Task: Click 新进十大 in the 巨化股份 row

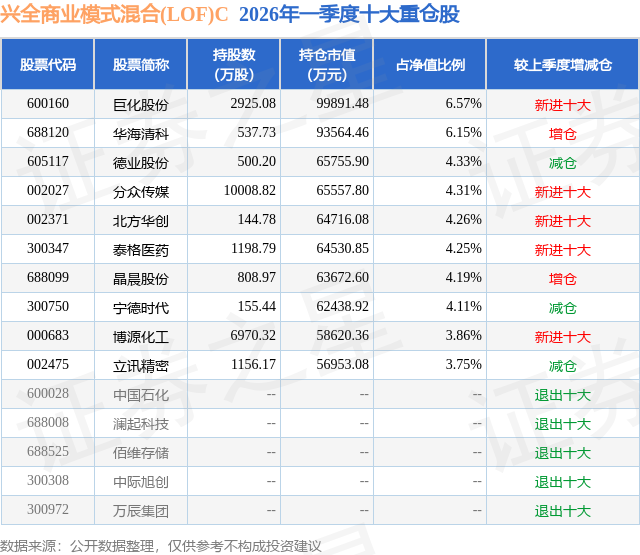Action: coord(563,105)
